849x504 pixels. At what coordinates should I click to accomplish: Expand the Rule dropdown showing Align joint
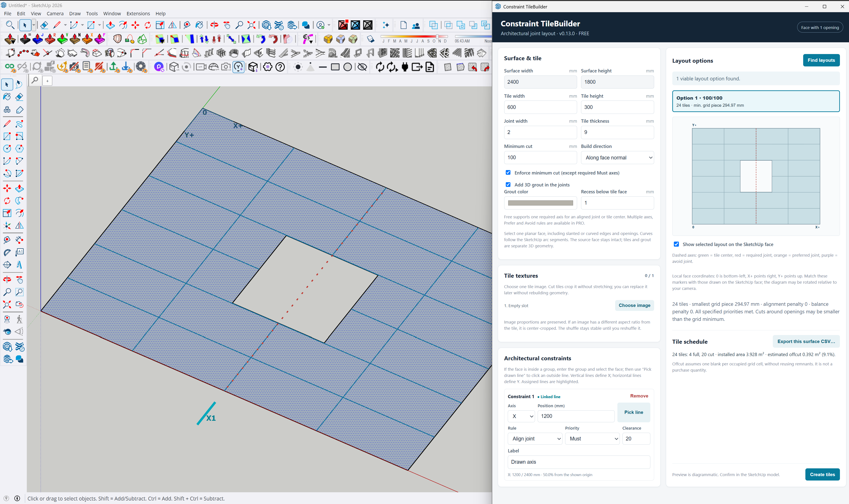coord(535,438)
